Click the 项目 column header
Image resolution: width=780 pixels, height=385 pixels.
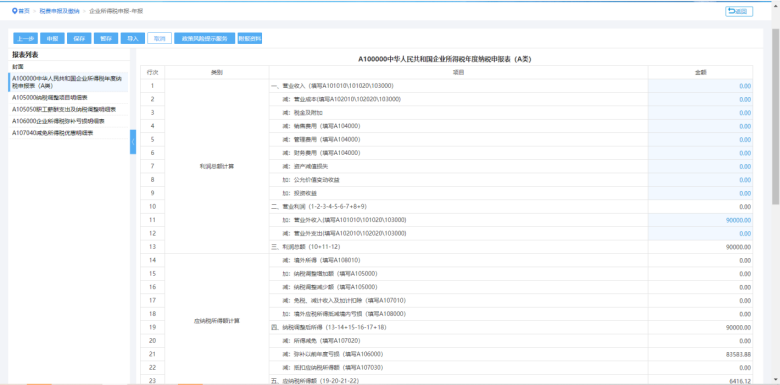coord(459,73)
